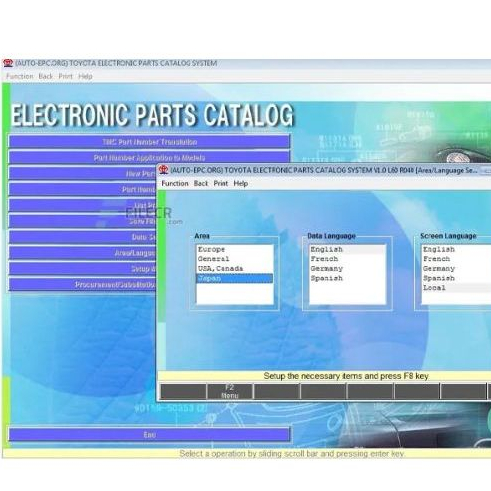The height and width of the screenshot is (491, 491).
Task: Click the Data Setup button in background menu
Action: tap(82, 237)
